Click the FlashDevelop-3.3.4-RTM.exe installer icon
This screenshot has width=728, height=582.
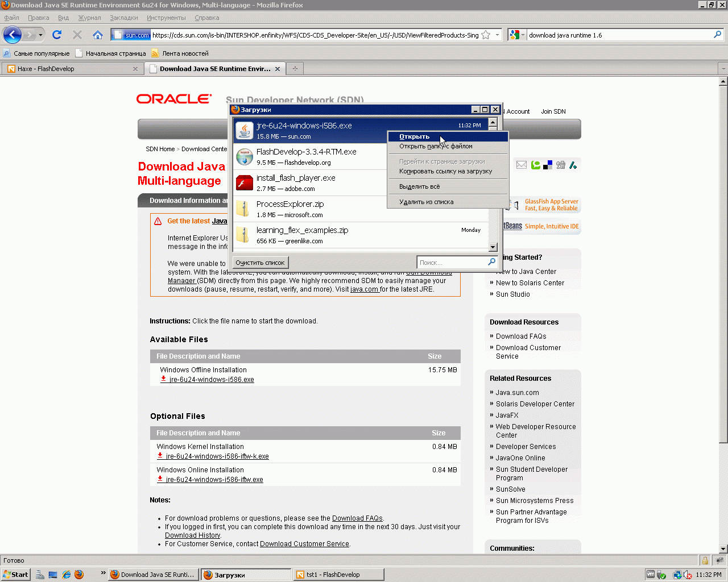(245, 156)
